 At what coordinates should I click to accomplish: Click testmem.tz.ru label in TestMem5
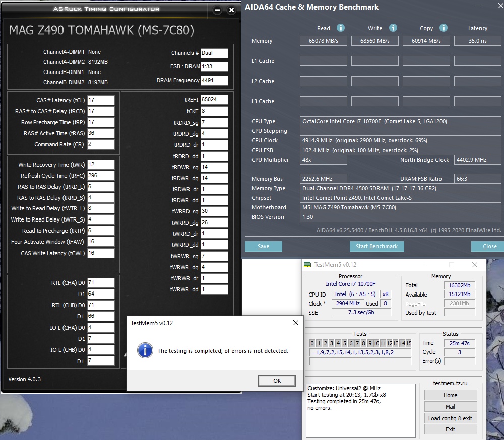[450, 383]
